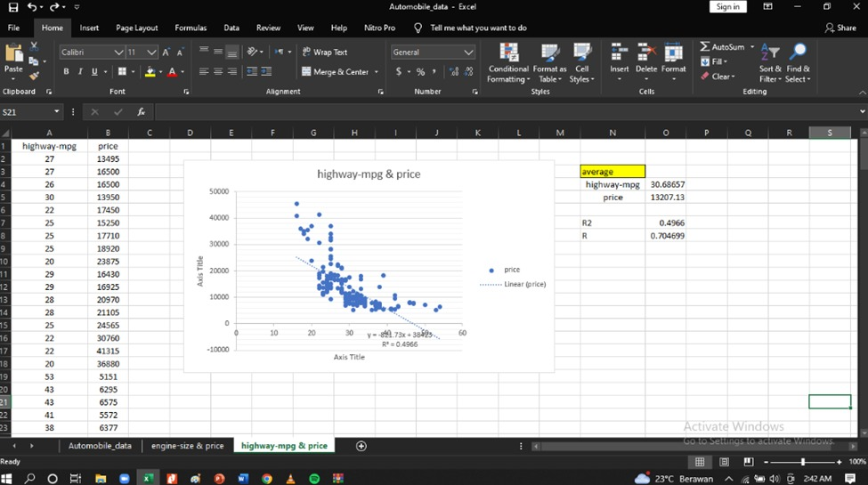Activate the Format Painter brush
Screen dimensions: 868x485
pos(35,76)
